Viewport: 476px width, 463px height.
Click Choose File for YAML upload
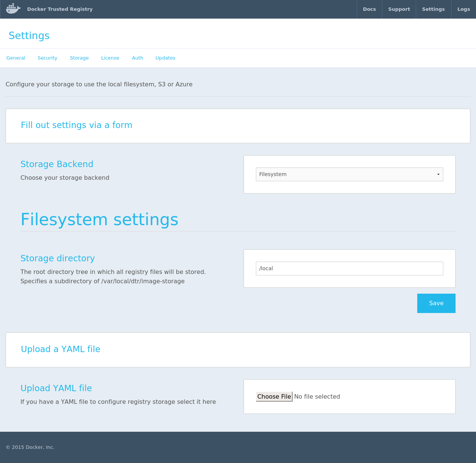pyautogui.click(x=274, y=396)
